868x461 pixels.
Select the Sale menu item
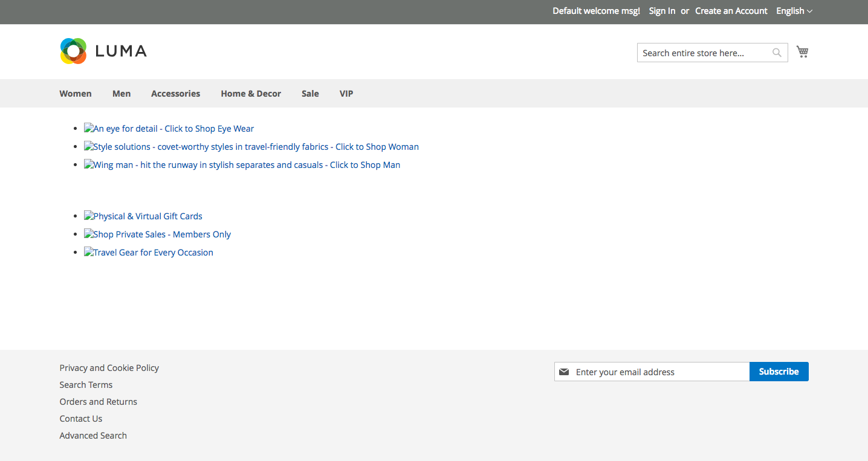(x=310, y=94)
